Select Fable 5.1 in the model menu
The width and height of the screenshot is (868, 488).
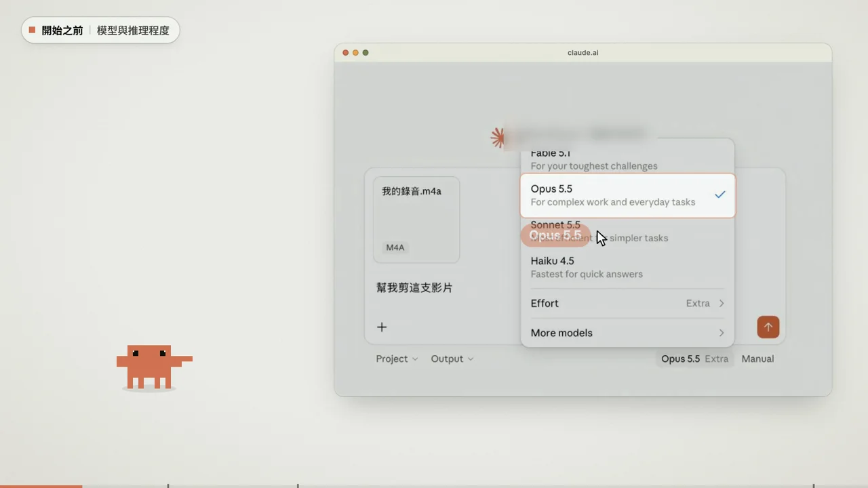627,160
